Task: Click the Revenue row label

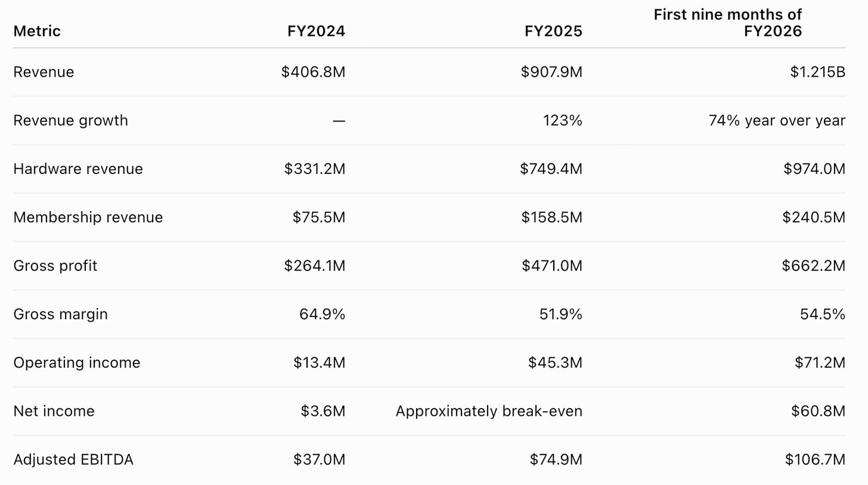Action: coord(44,72)
